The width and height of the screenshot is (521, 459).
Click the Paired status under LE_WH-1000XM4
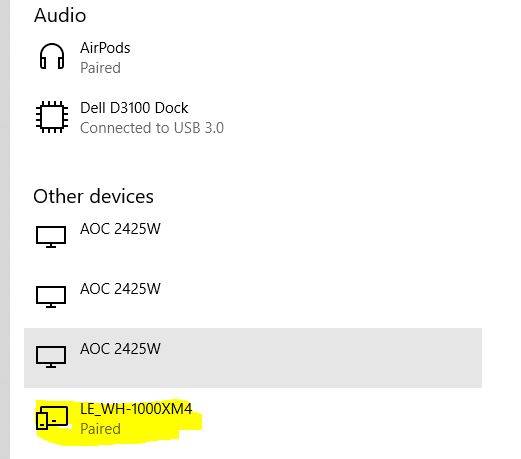[100, 429]
